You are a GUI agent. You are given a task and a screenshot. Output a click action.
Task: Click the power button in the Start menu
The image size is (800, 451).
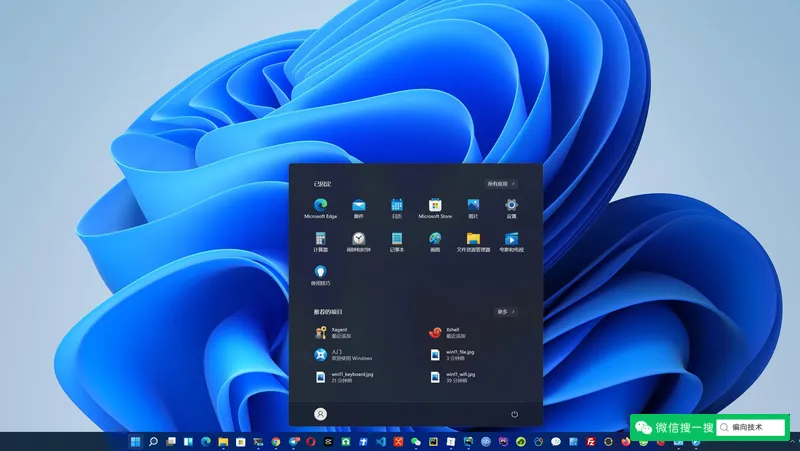[514, 414]
